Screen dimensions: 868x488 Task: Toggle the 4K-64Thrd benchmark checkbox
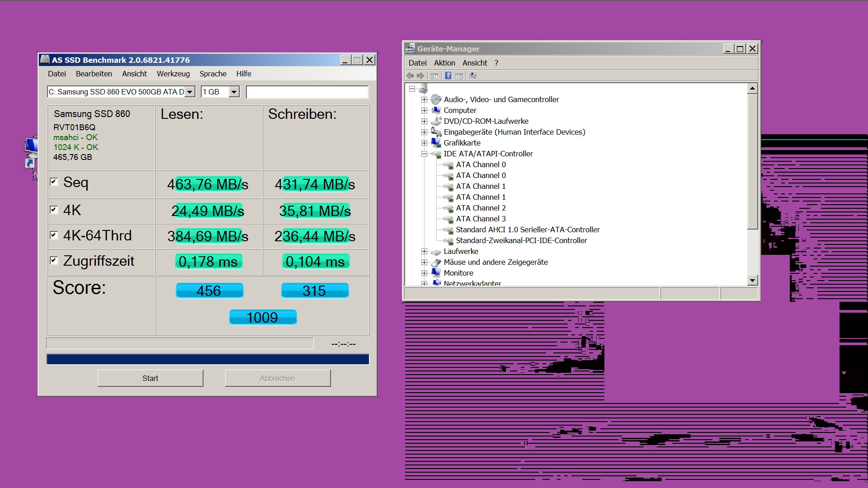coord(54,235)
